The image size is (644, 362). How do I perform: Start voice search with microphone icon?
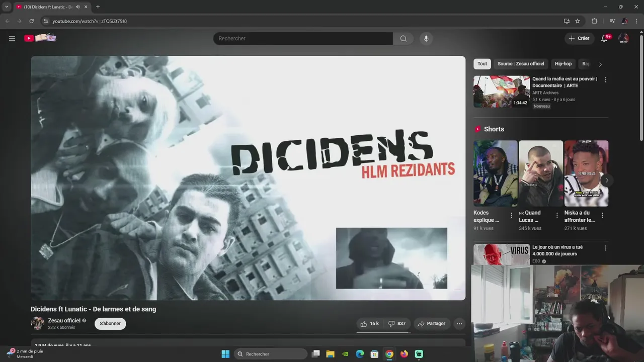[426, 39]
